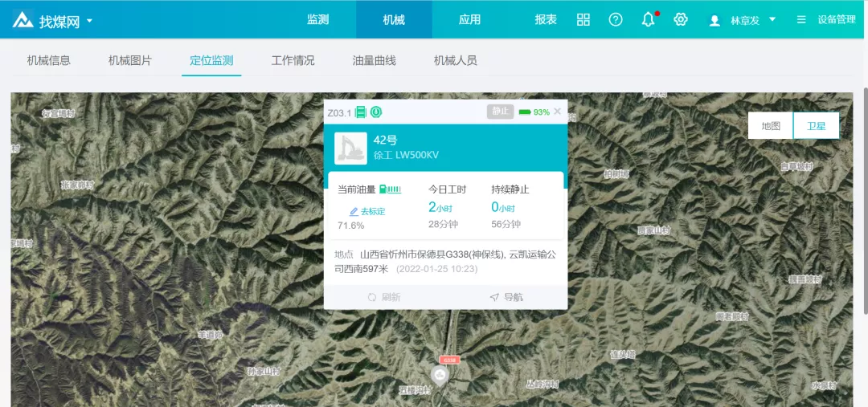
Task: Click the green fuel device icon beside Z03.1
Action: tap(361, 112)
